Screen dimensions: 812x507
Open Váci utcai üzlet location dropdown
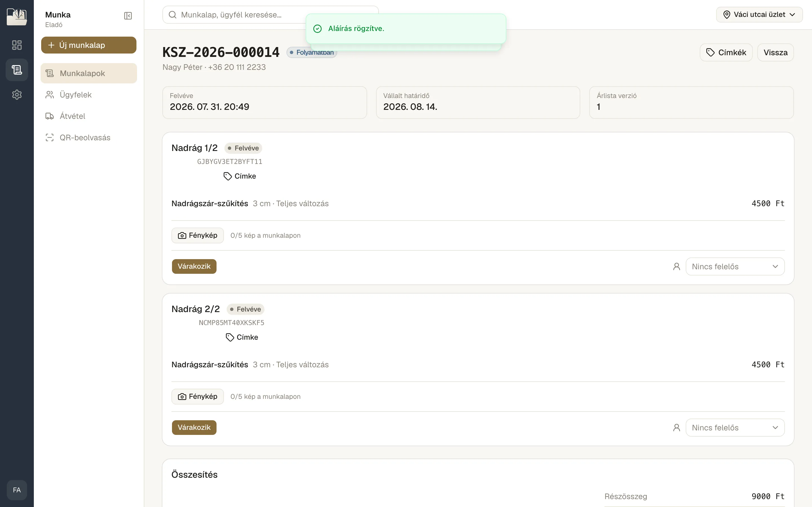tap(759, 15)
